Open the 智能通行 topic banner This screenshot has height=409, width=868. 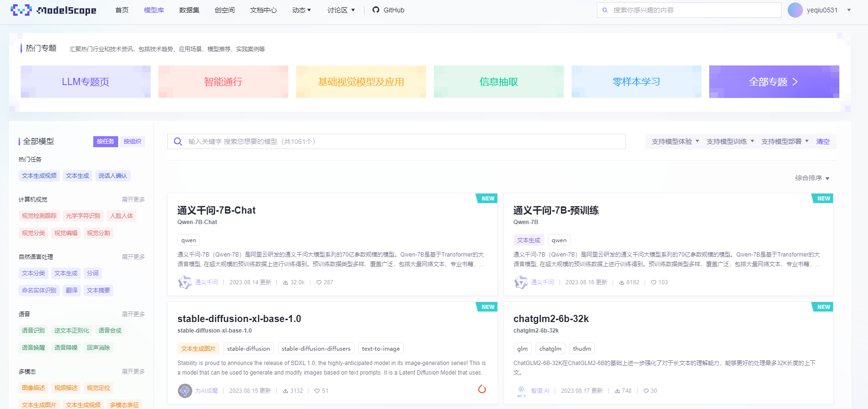[x=223, y=82]
